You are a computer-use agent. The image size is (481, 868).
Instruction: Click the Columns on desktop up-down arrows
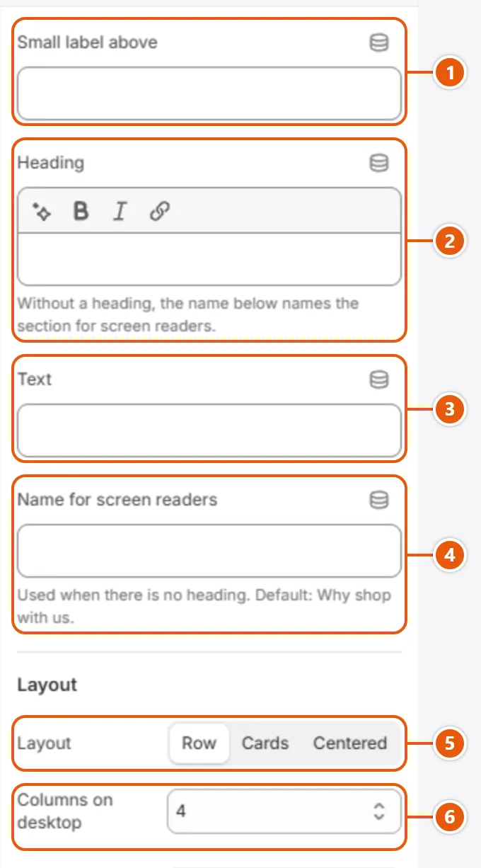point(380,811)
